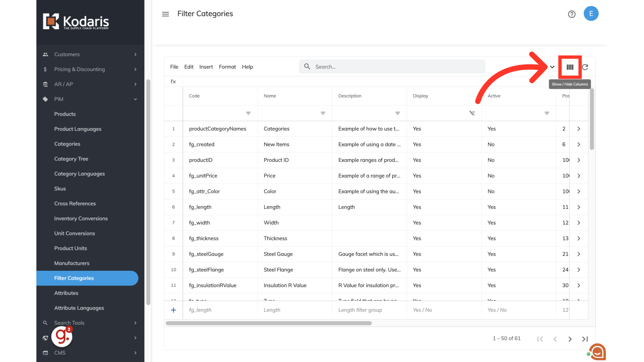Image resolution: width=644 pixels, height=362 pixels.
Task: Go to Attributes in the sidebar
Action: coord(66,293)
